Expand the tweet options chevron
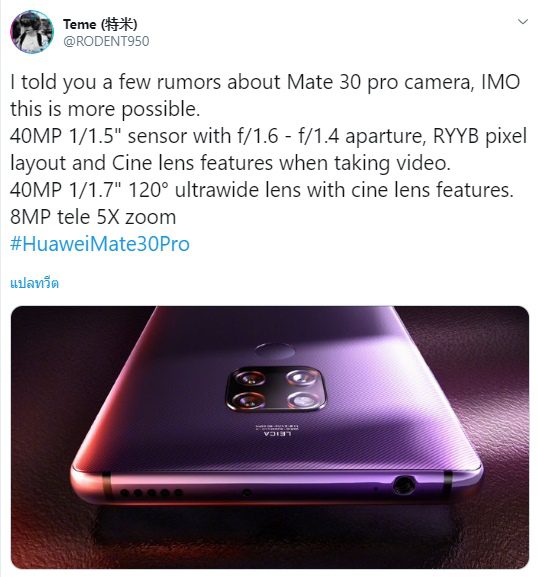538x577 pixels. click(523, 22)
